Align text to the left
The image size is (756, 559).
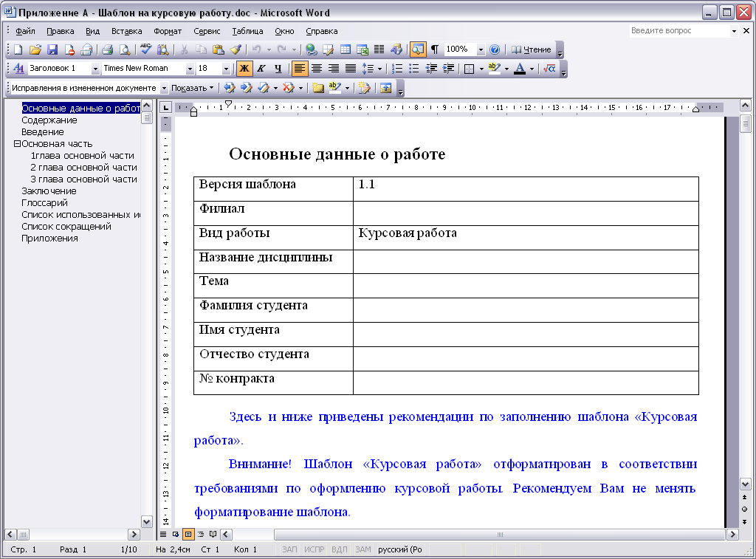300,69
